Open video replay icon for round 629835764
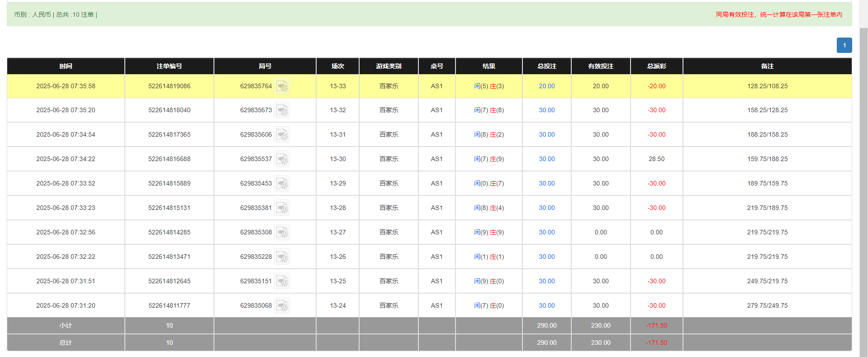The width and height of the screenshot is (868, 357). (282, 86)
